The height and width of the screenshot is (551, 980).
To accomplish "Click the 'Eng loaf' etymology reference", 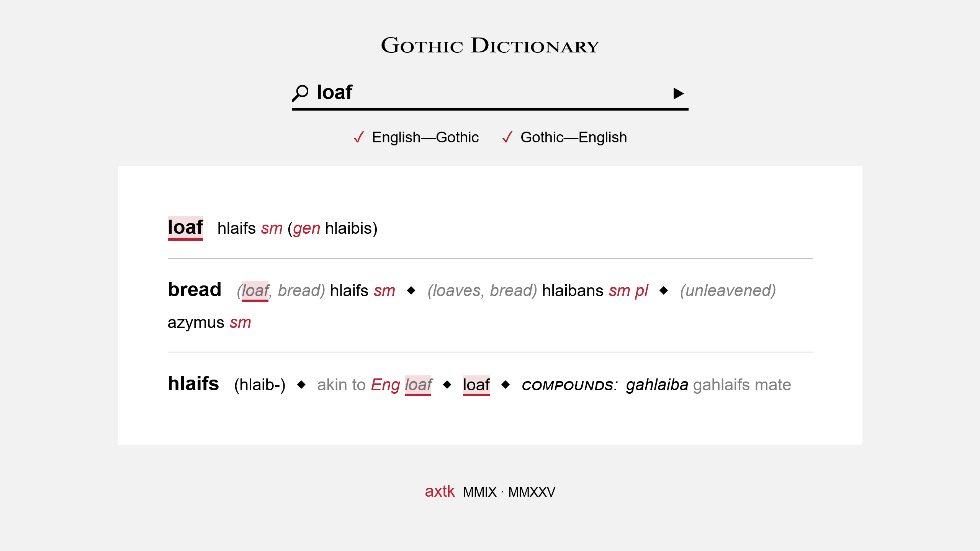I will (401, 385).
